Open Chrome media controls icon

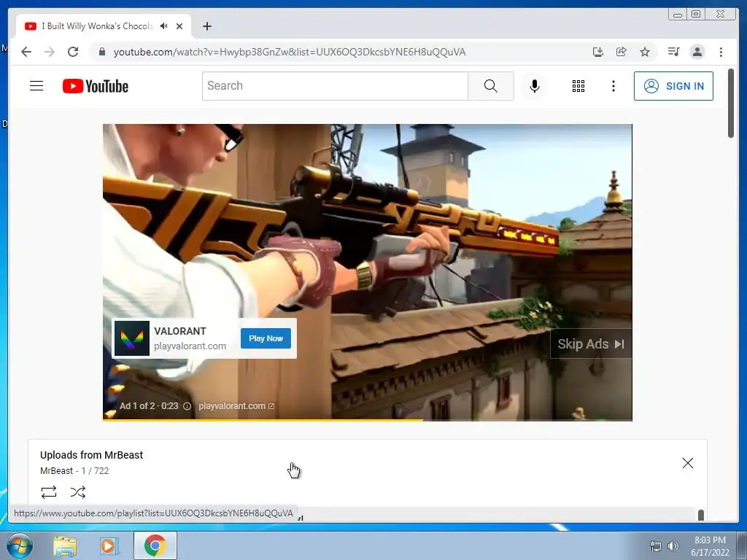(673, 52)
